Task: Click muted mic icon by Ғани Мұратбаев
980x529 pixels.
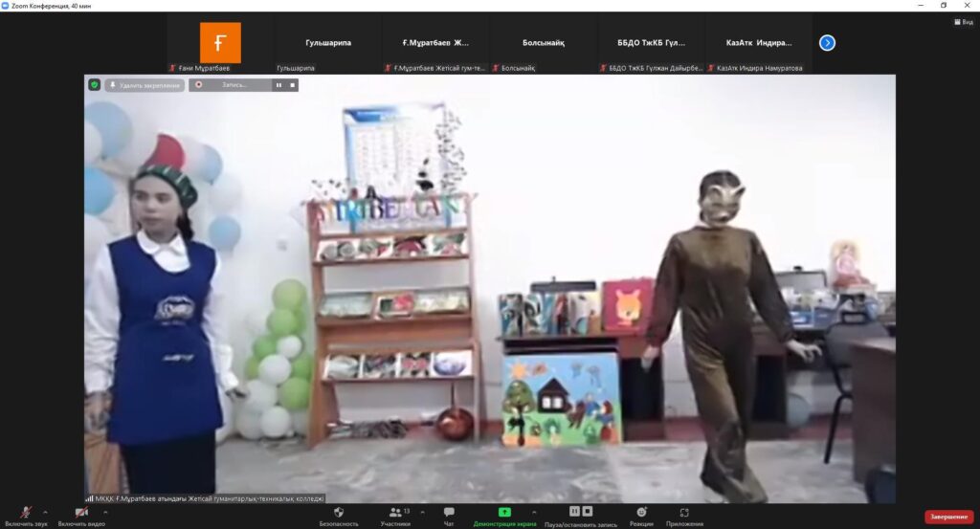Action: tap(172, 68)
